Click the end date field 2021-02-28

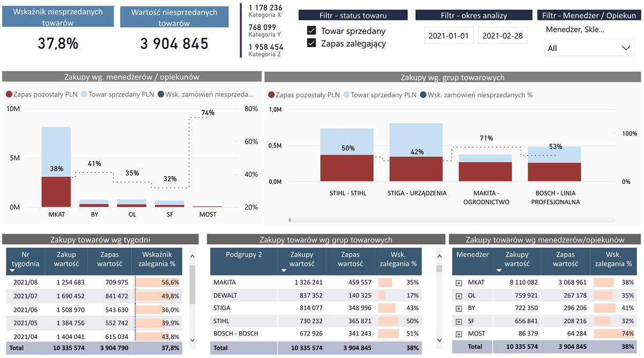click(x=502, y=36)
